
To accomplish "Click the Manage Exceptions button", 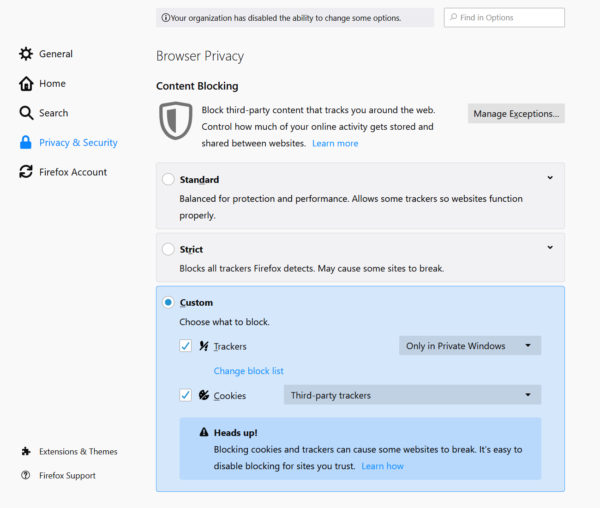I will click(516, 114).
